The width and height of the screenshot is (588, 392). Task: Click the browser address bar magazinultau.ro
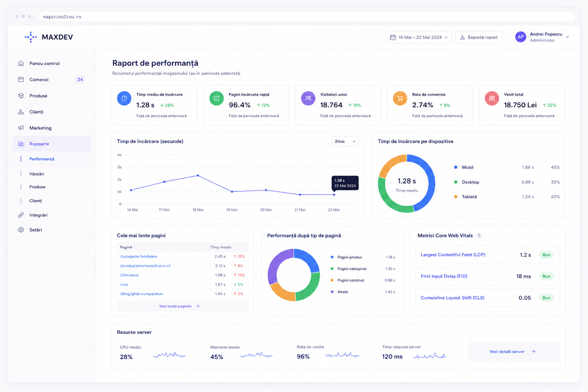click(x=306, y=17)
